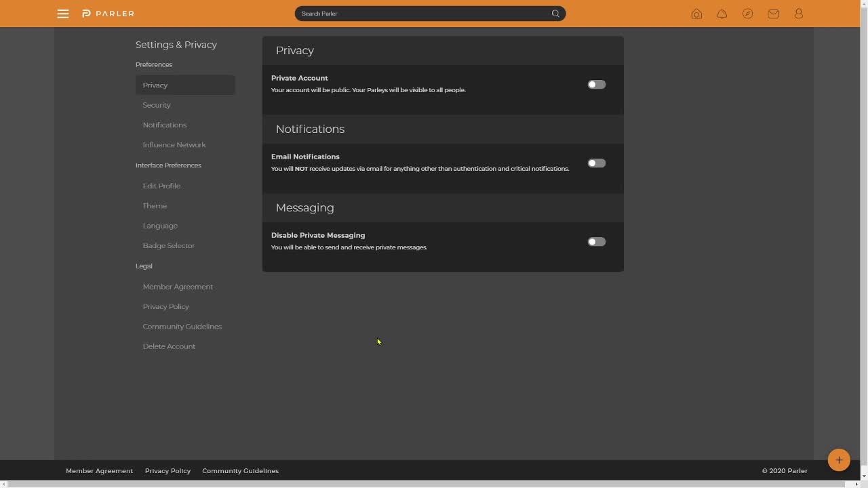Open Language settings
868x488 pixels.
coord(160,226)
